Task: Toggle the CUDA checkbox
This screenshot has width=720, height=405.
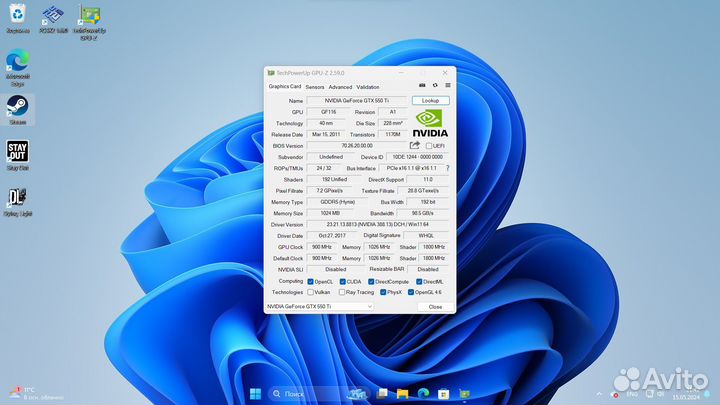Action: [x=343, y=281]
